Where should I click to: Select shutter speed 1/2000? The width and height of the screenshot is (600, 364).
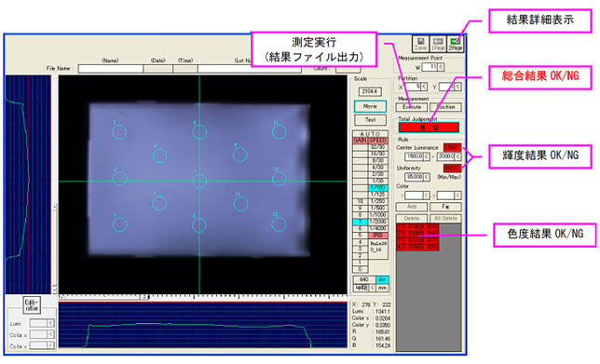[x=377, y=222]
